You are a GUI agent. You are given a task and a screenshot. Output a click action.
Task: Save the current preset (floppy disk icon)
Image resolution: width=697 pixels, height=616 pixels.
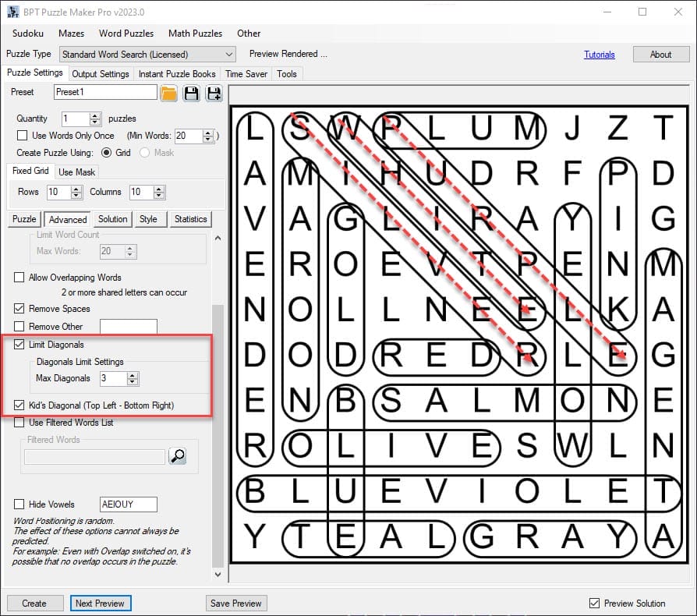(191, 93)
